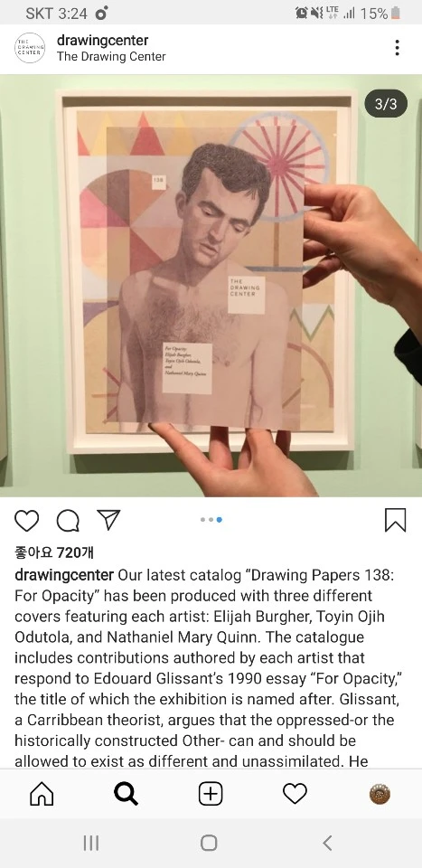This screenshot has width=422, height=868.
Task: Share post using paper plane icon
Action: coord(108,519)
